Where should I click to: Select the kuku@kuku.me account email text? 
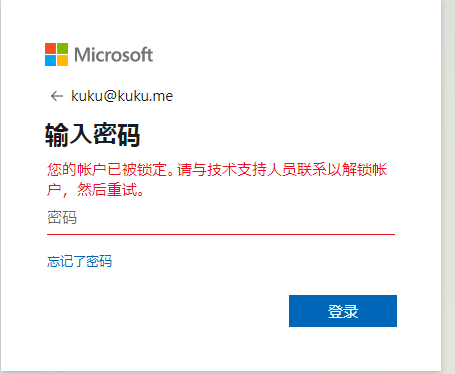click(x=122, y=96)
